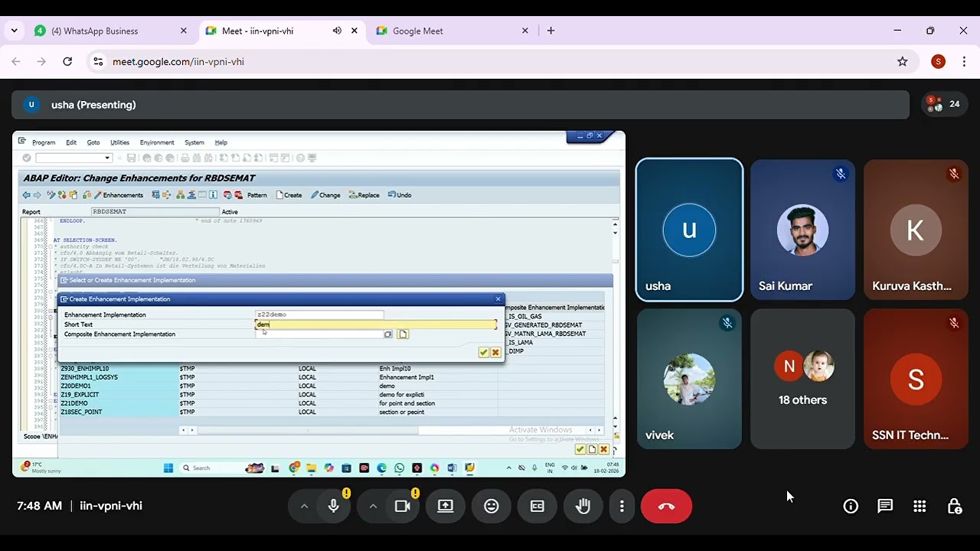This screenshot has height=551, width=980.
Task: Click the Composite Enhancement Implementation input field
Action: (319, 334)
